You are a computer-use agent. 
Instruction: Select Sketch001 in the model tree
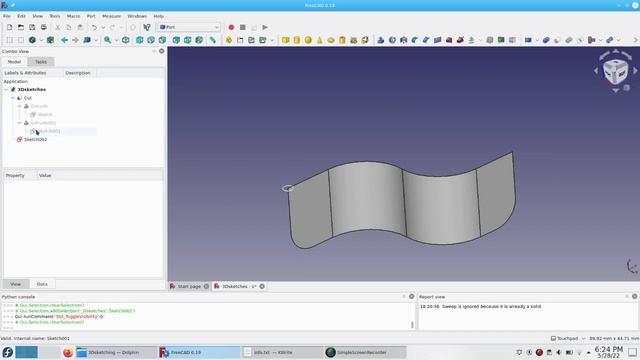[x=48, y=131]
